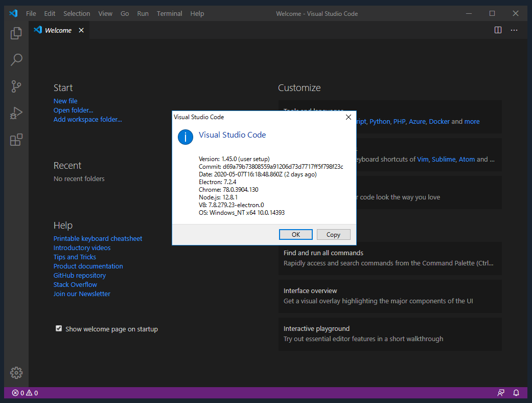This screenshot has height=403, width=532.
Task: Open the Run menu
Action: click(143, 14)
